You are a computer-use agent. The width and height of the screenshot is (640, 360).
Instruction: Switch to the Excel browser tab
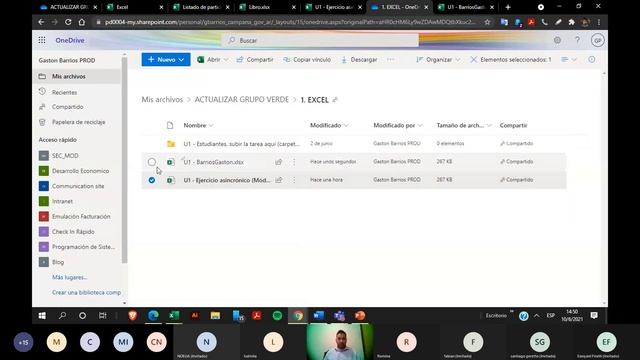pos(135,7)
